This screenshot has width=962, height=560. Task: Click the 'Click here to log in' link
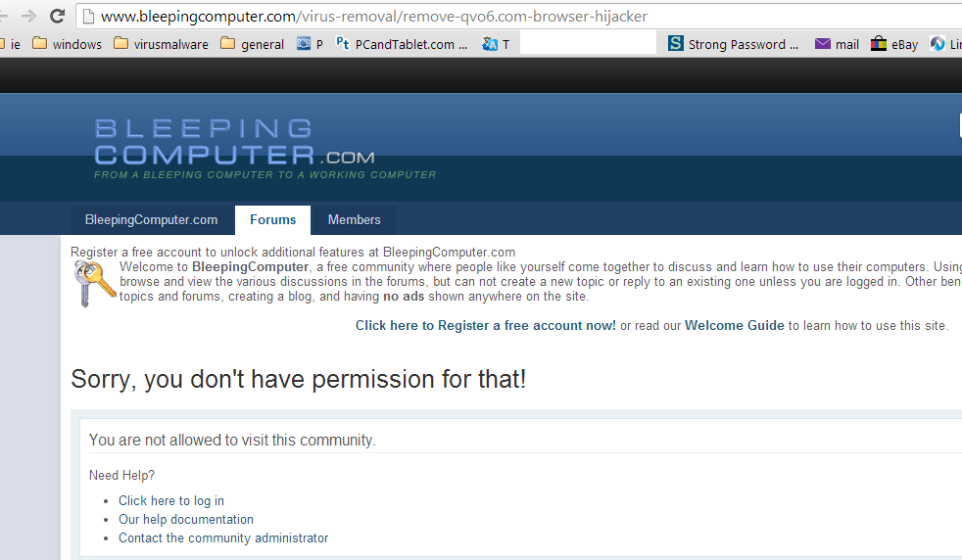coord(171,500)
